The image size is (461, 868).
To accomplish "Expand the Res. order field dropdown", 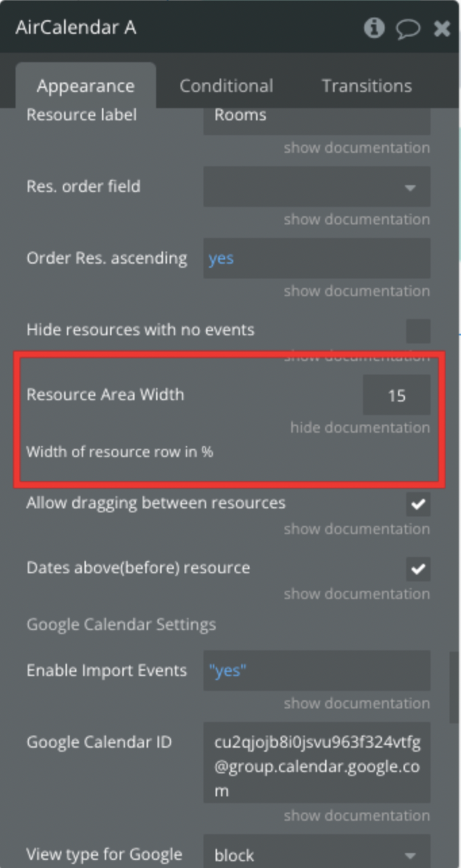I will (x=317, y=187).
